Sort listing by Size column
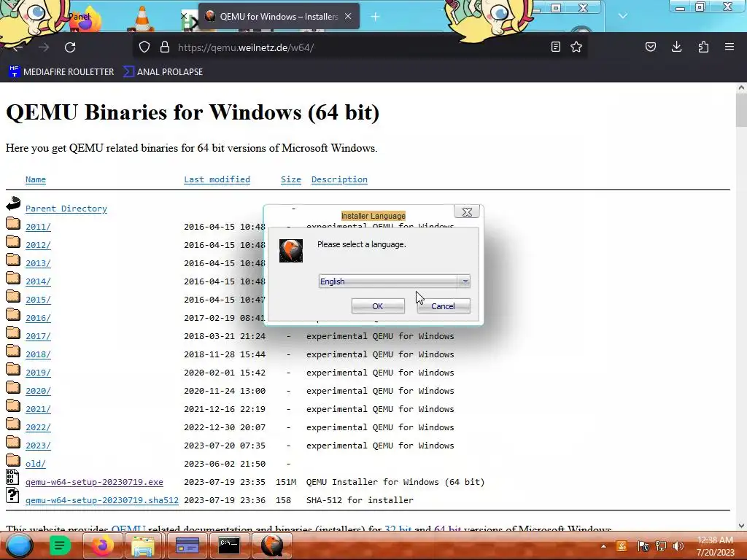The height and width of the screenshot is (560, 747). click(290, 179)
